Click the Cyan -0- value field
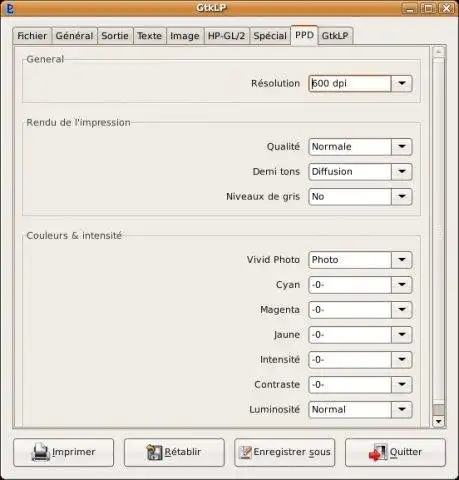The width and height of the screenshot is (459, 480). click(350, 285)
